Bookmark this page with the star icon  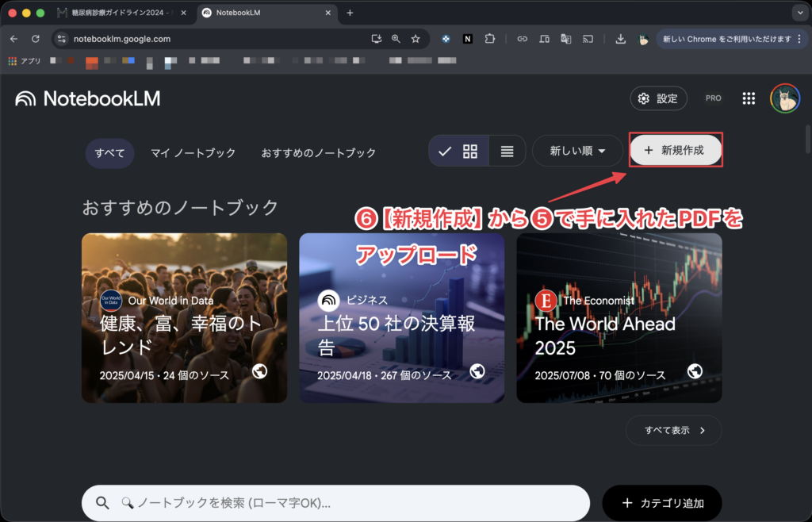(x=416, y=39)
